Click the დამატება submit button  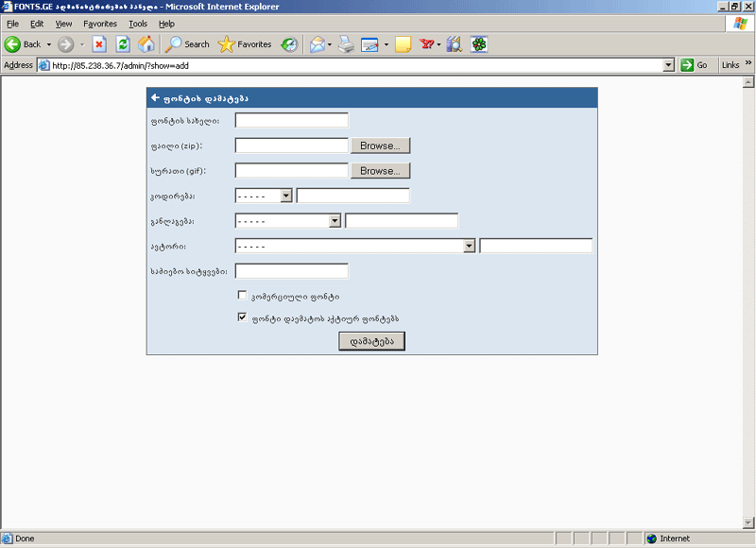coord(371,341)
